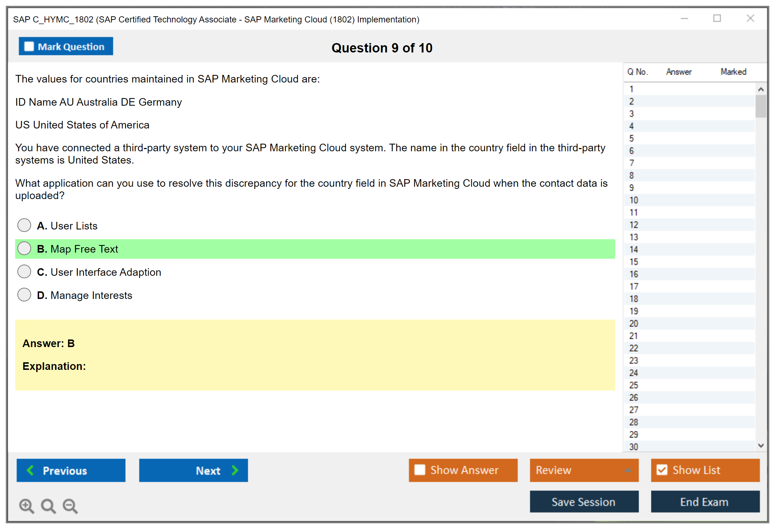Select option D Manage Interests

tap(24, 295)
